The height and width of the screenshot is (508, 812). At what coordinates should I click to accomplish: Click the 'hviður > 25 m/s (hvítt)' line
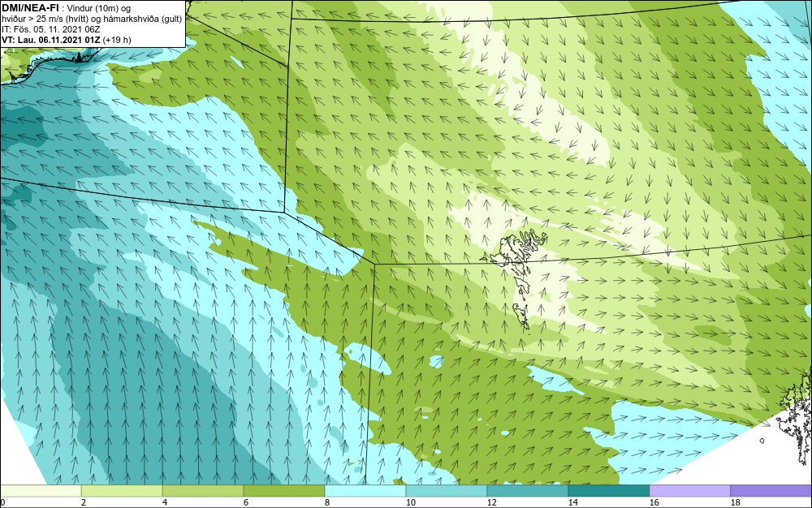91,19
